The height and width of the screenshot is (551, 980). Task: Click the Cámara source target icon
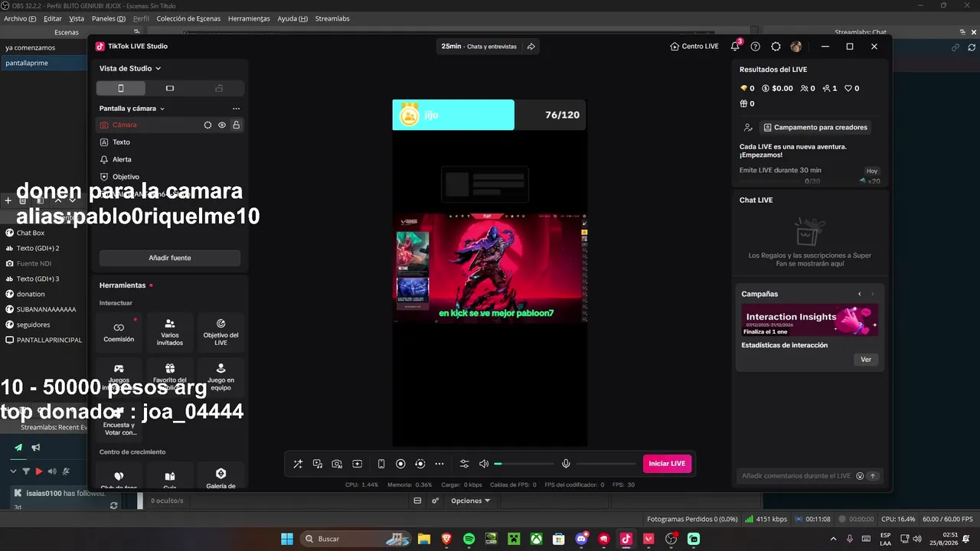[207, 125]
